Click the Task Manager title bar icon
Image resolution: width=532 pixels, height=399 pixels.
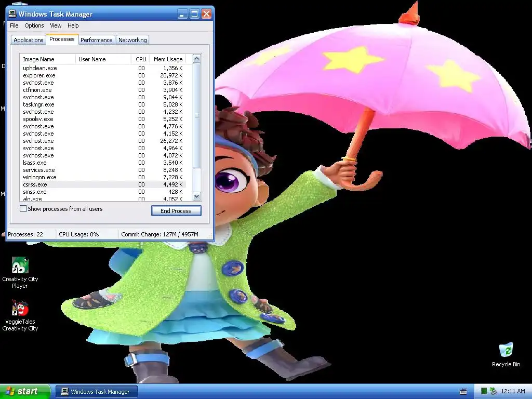pos(12,14)
